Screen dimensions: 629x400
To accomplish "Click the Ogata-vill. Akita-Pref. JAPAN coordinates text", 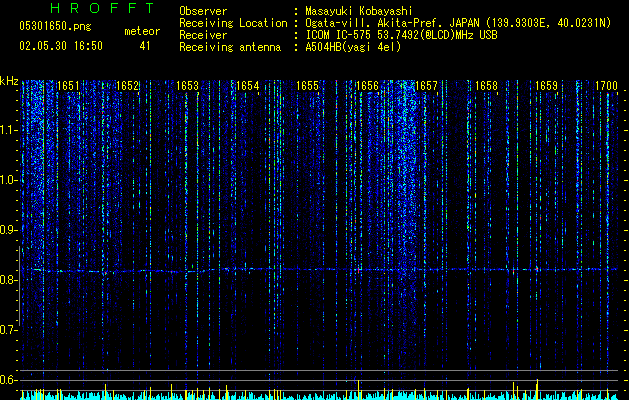I will tap(458, 23).
